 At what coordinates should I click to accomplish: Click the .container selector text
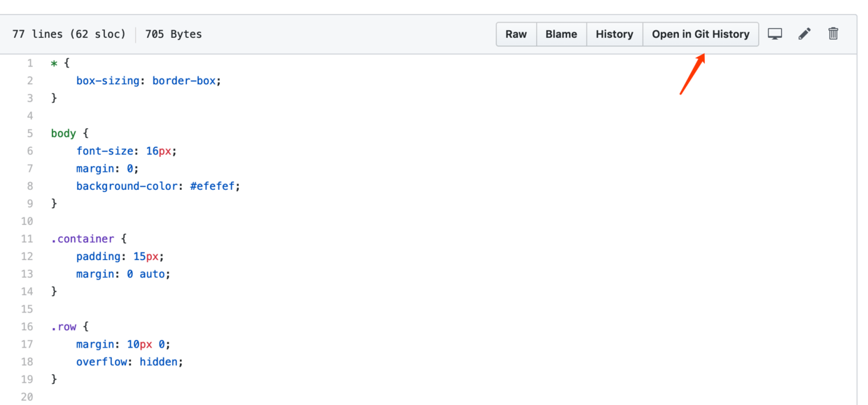pyautogui.click(x=83, y=238)
